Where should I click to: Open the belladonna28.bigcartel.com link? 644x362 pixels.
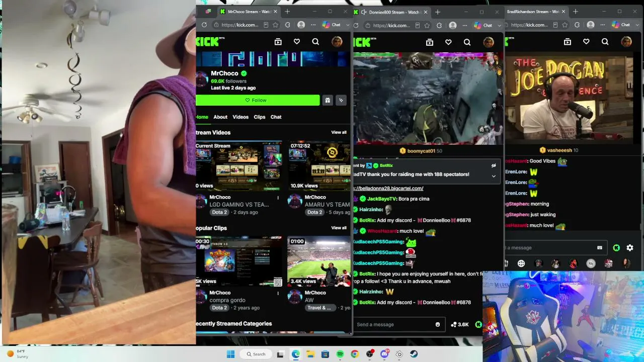coord(389,188)
